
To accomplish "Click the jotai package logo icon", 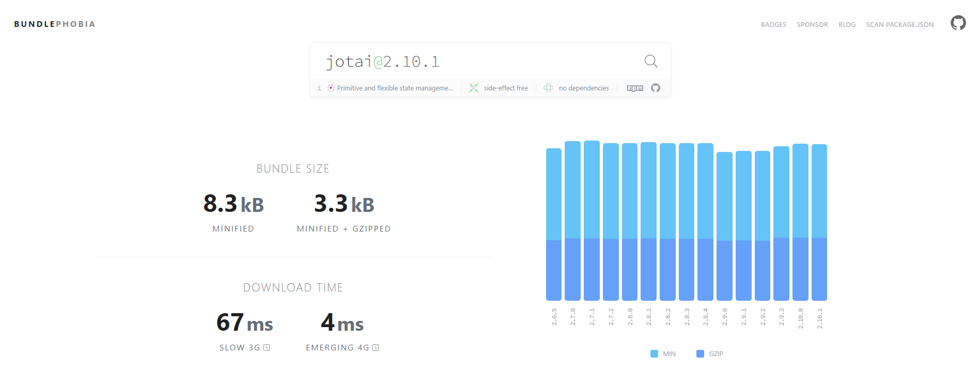I will click(331, 88).
